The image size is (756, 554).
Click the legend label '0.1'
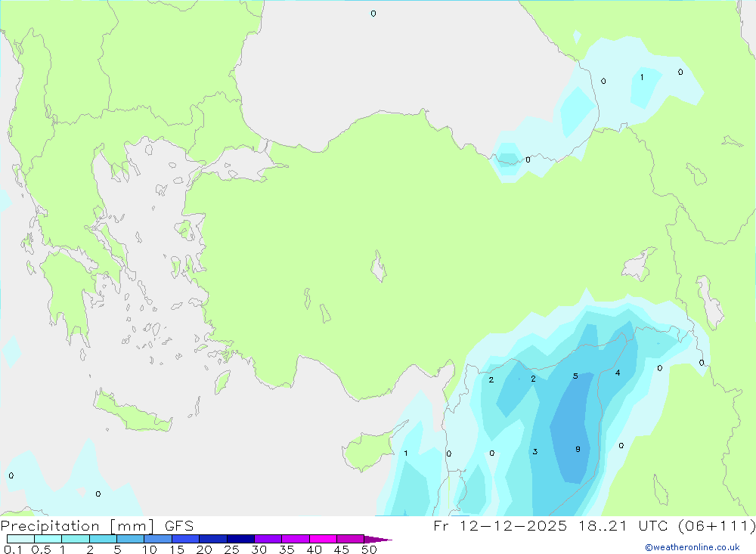click(13, 549)
